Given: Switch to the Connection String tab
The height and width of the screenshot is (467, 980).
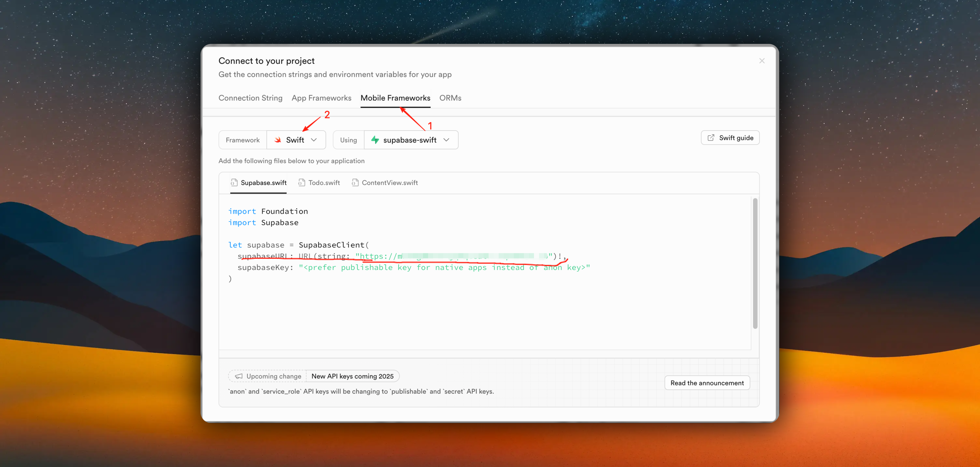Looking at the screenshot, I should coord(250,98).
